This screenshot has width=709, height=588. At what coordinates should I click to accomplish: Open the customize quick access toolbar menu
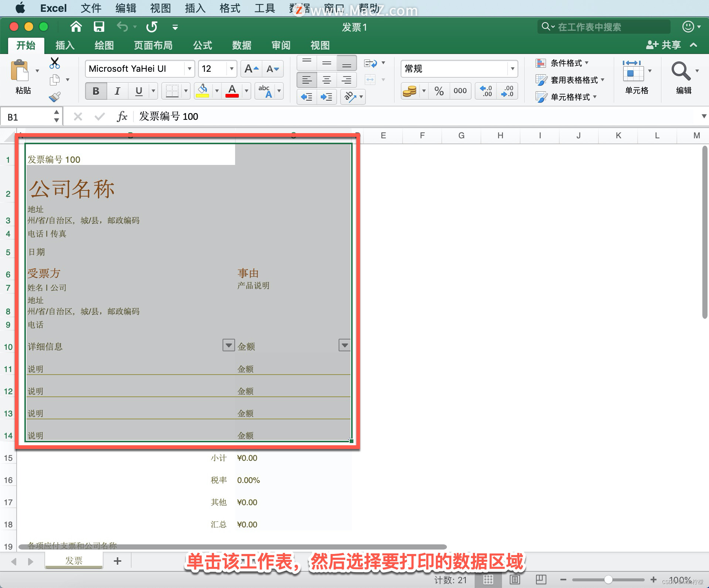tap(175, 27)
